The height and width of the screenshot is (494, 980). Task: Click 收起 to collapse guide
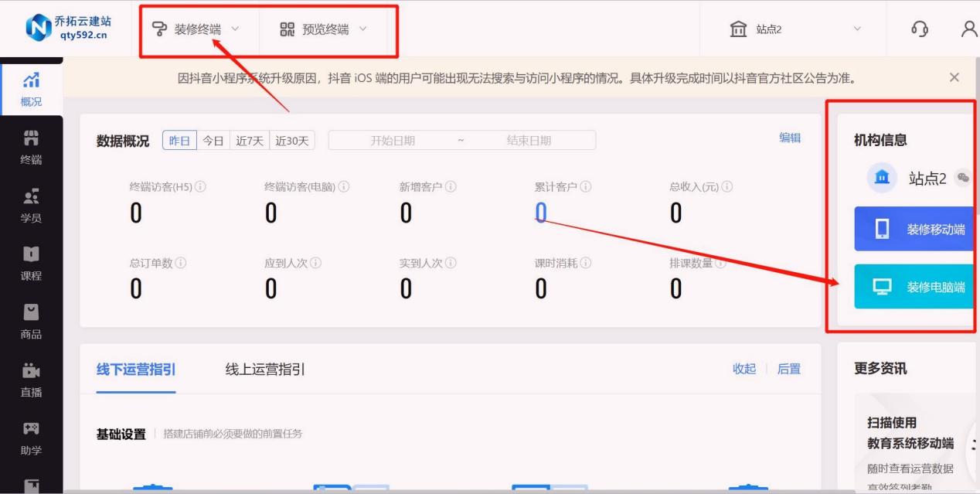[744, 369]
